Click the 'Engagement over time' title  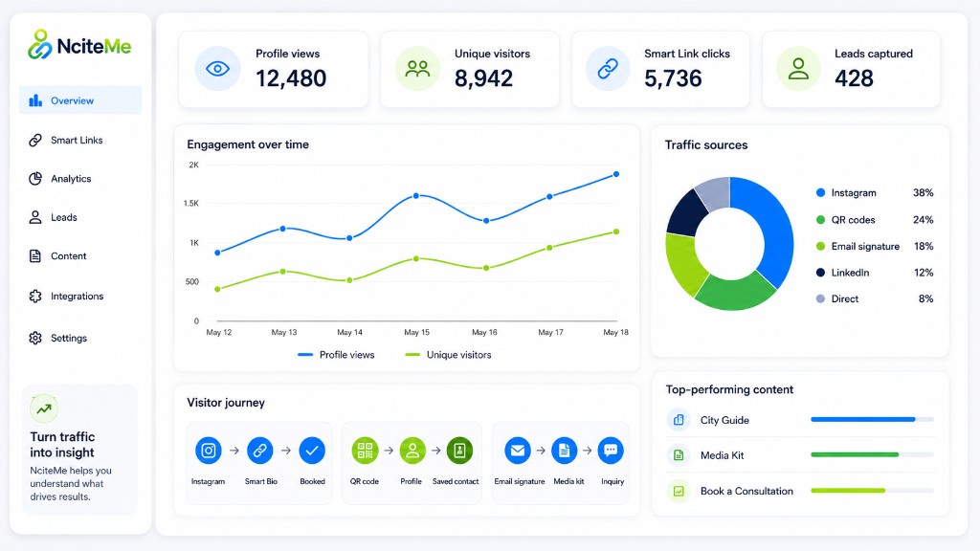tap(248, 144)
